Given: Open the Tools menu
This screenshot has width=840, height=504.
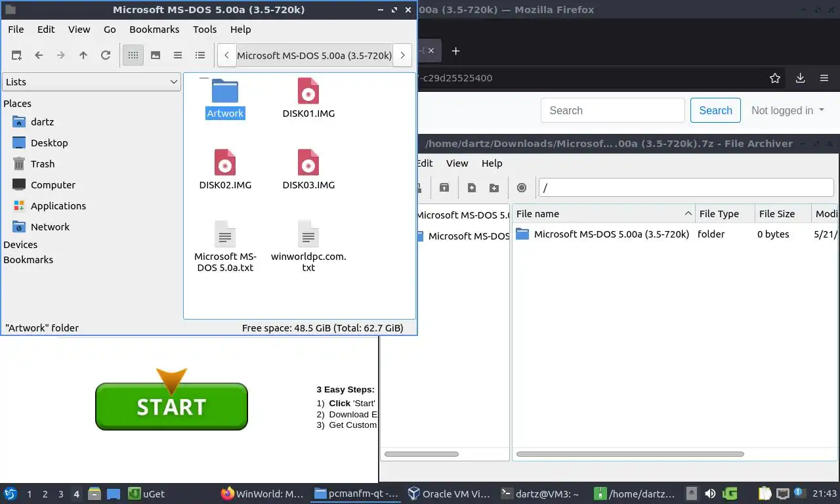Looking at the screenshot, I should tap(205, 30).
